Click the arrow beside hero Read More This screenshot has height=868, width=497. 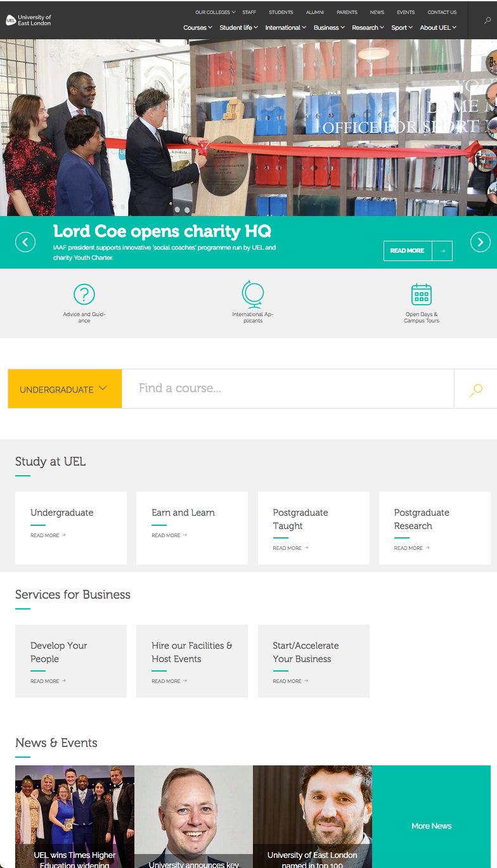point(442,251)
